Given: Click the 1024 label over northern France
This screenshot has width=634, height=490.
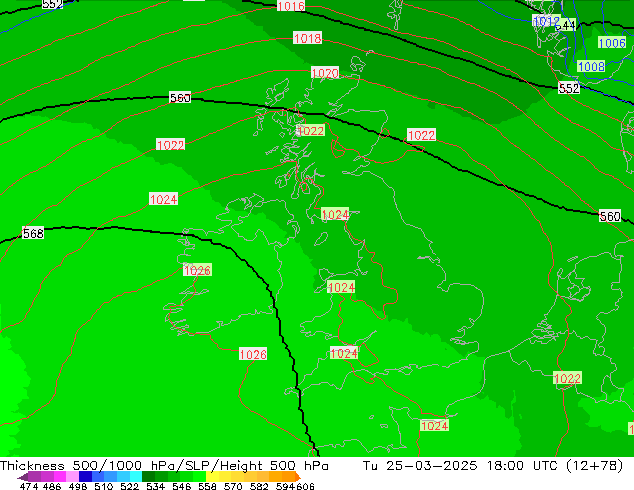Looking at the screenshot, I should point(434,425).
